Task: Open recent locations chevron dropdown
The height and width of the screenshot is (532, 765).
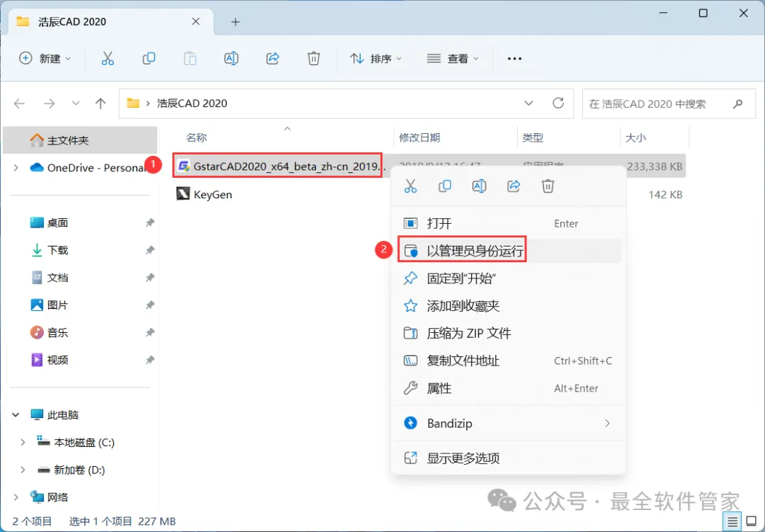Action: pos(76,103)
